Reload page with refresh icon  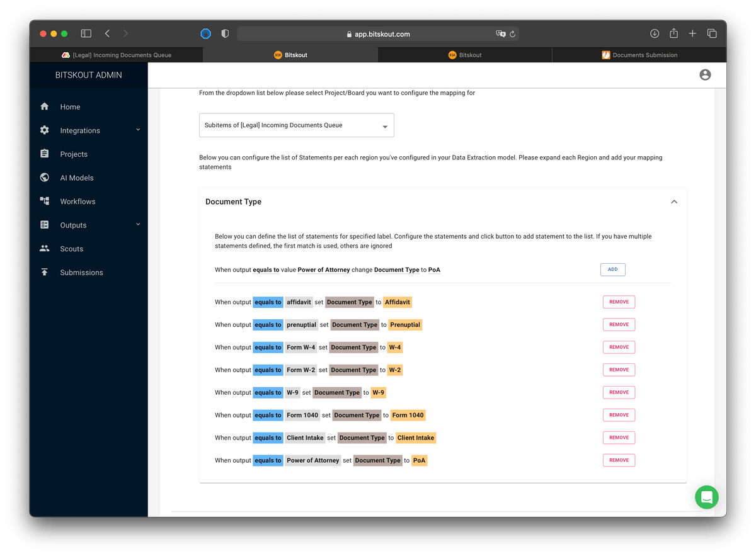tap(513, 34)
